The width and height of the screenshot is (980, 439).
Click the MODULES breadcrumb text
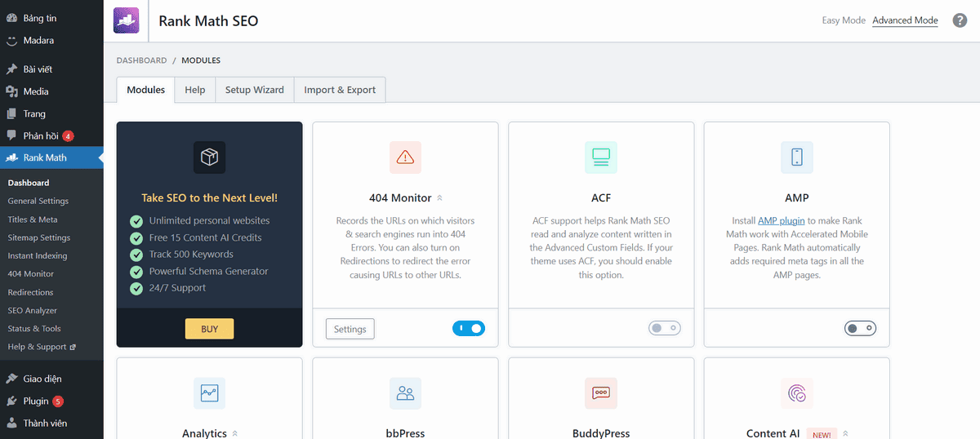(201, 60)
